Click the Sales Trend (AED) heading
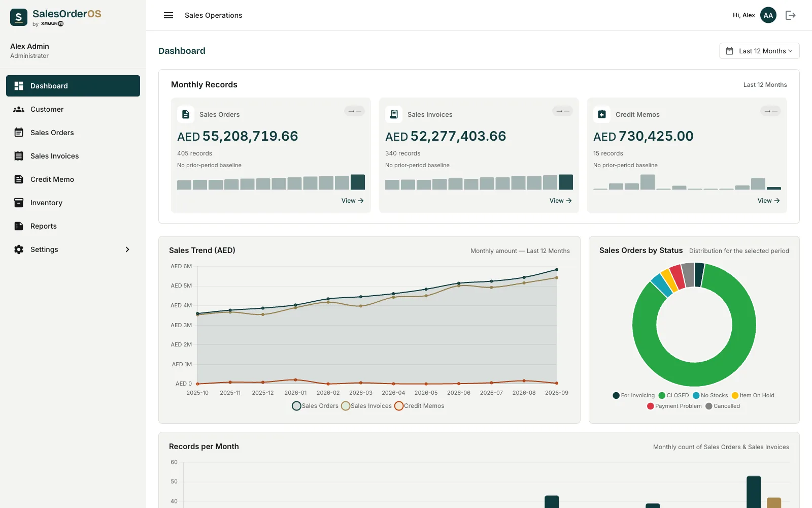Image resolution: width=812 pixels, height=508 pixels. click(202, 250)
